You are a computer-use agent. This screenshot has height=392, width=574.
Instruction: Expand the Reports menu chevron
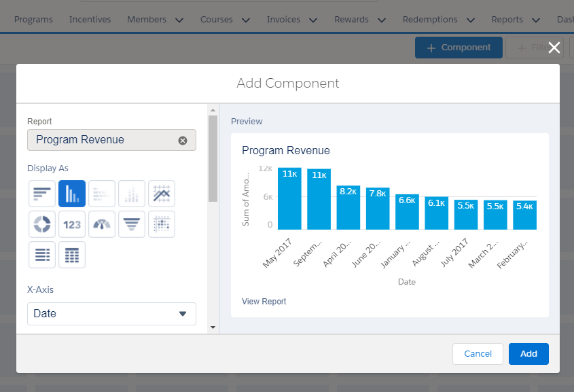(536, 20)
